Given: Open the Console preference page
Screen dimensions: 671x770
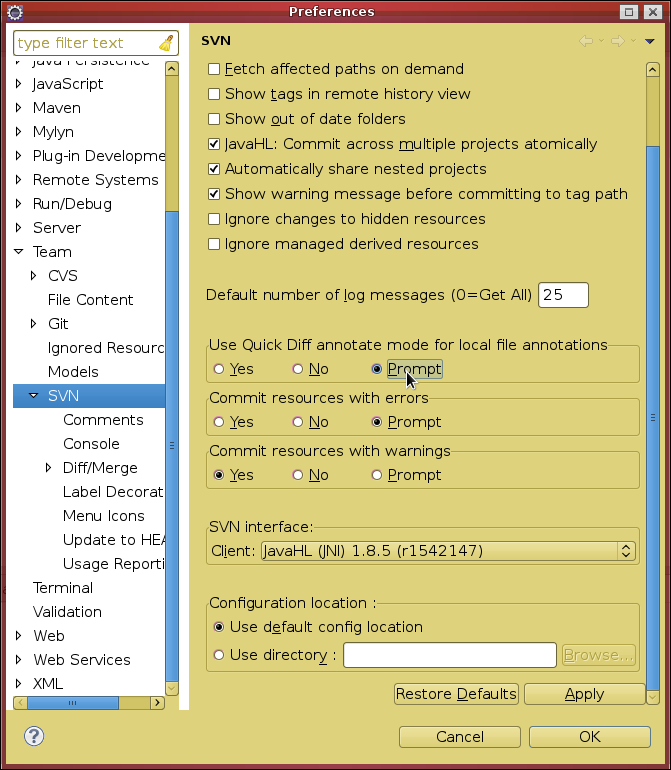Looking at the screenshot, I should point(91,444).
